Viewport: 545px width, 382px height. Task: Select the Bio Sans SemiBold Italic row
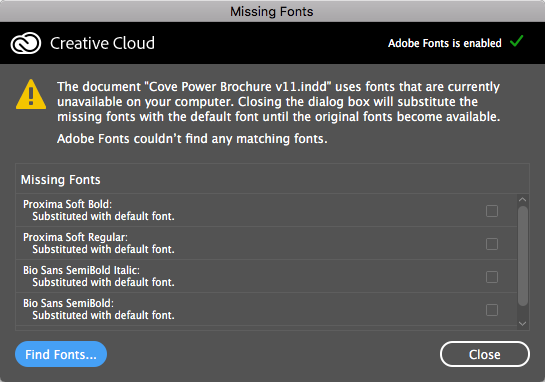[x=266, y=276]
